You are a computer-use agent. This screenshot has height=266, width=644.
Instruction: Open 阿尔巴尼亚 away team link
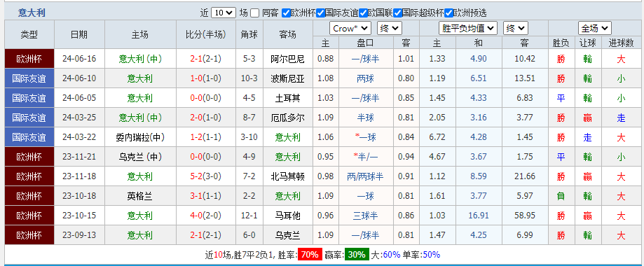coord(287,59)
